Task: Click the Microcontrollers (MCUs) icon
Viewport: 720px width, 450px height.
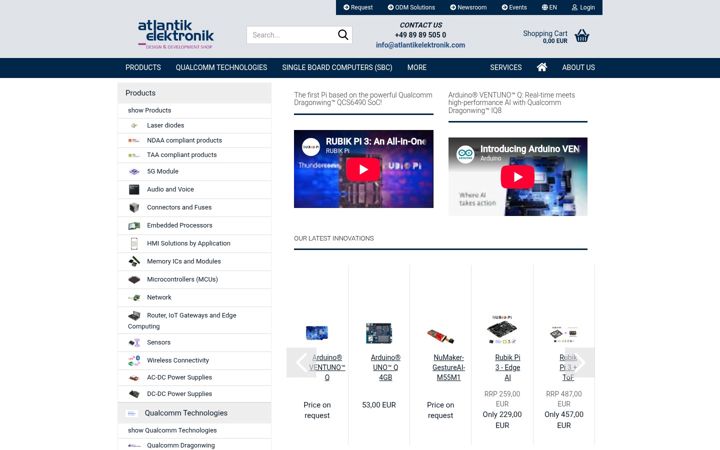Action: tap(134, 279)
